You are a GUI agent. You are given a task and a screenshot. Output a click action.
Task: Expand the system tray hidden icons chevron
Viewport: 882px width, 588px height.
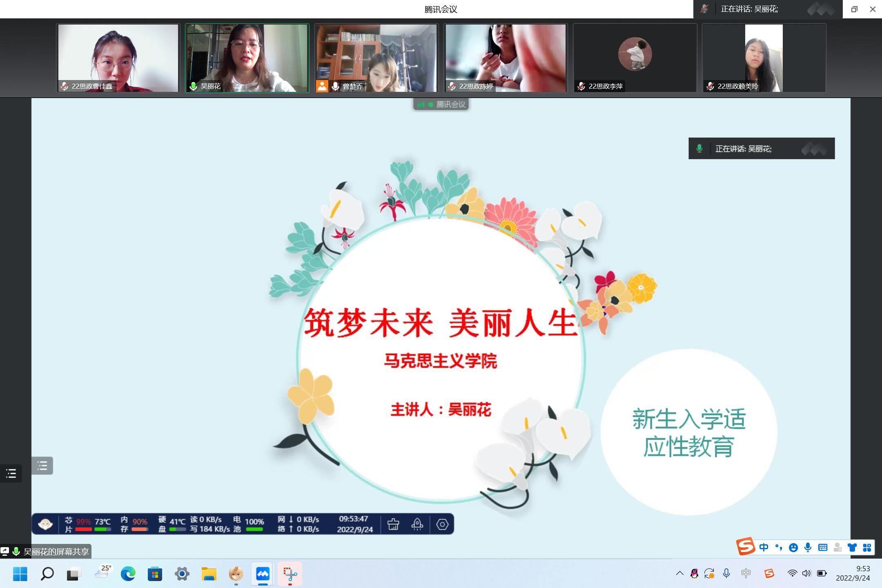[679, 574]
